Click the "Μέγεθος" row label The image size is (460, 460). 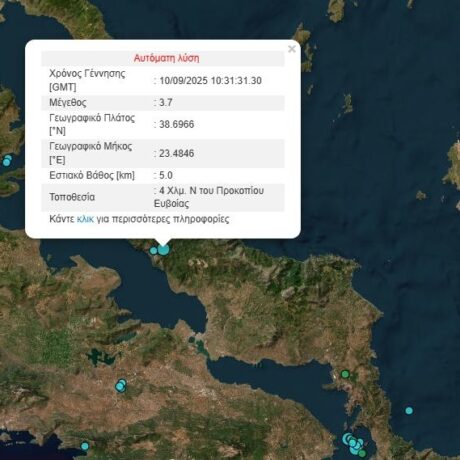tap(68, 102)
